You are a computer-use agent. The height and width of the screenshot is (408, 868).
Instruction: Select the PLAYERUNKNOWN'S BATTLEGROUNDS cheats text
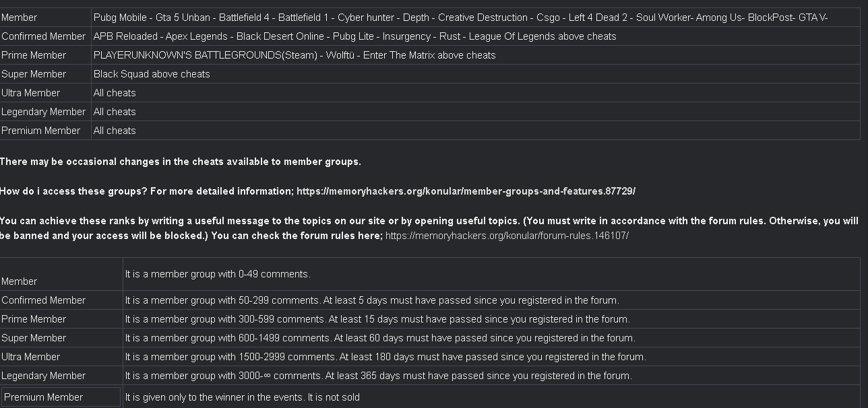294,55
